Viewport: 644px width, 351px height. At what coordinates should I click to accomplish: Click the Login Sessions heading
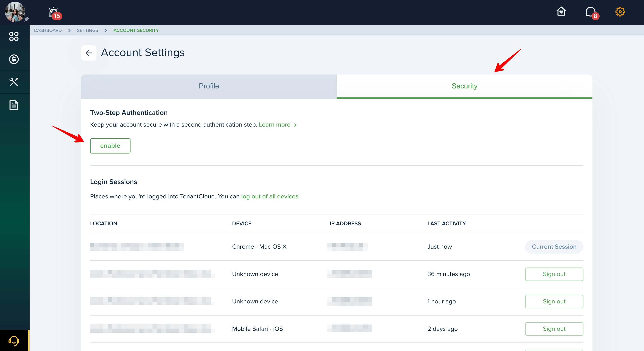113,182
